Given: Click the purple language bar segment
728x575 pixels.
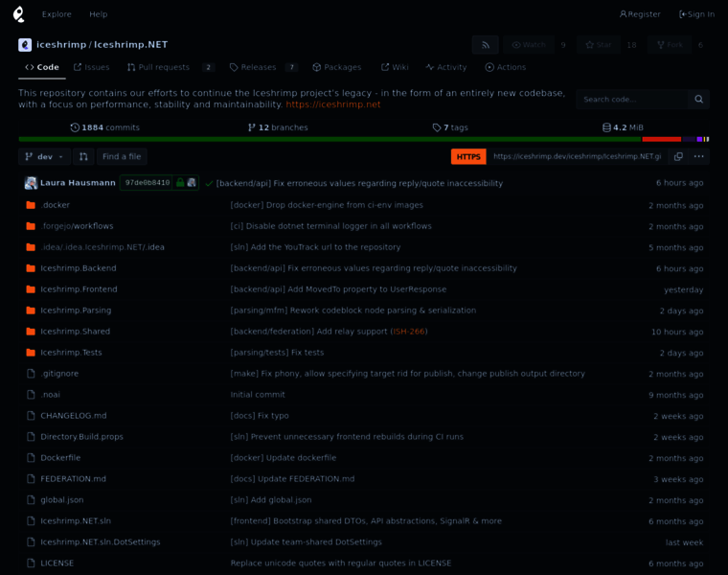Looking at the screenshot, I should click(699, 139).
